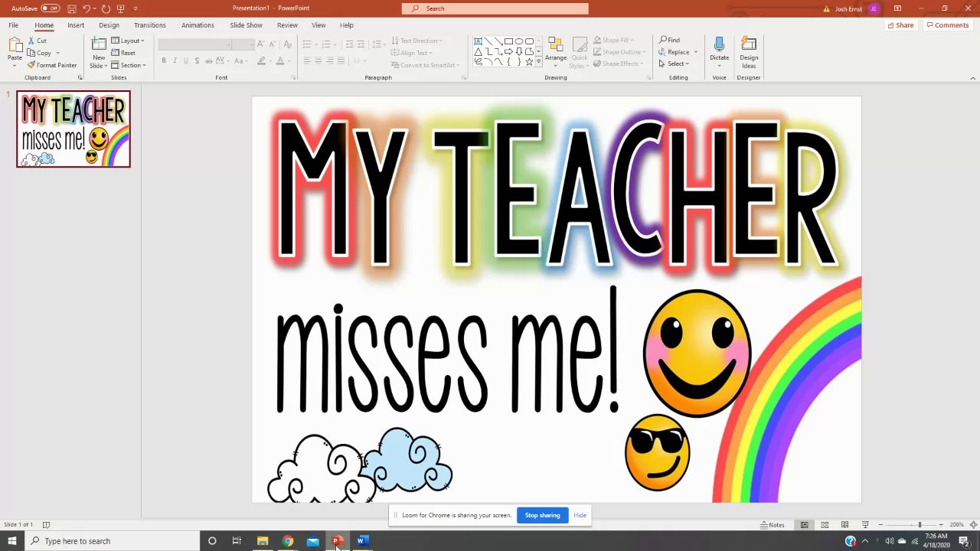Undo the last action

(86, 8)
